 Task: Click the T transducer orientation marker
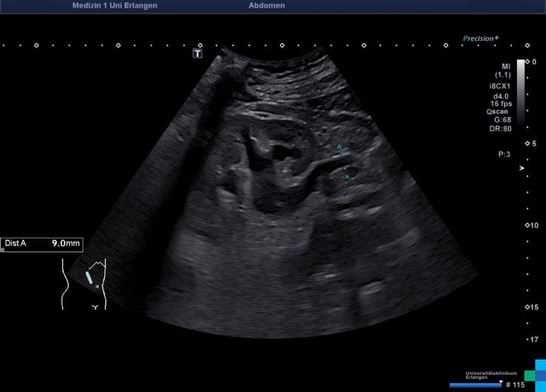197,53
